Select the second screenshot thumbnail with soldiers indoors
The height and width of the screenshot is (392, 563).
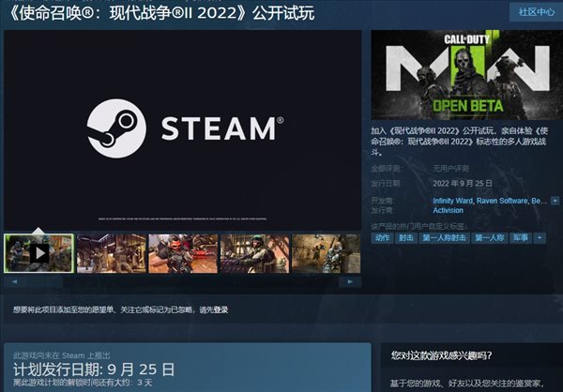coord(112,253)
